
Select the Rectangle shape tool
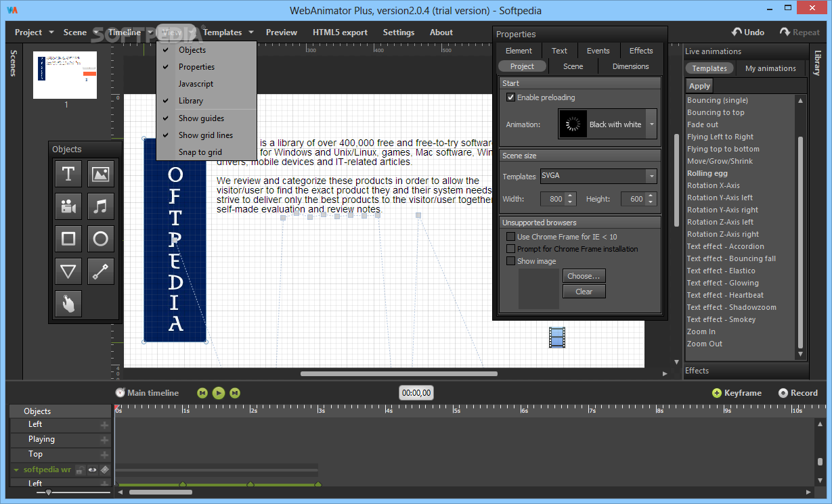[68, 239]
